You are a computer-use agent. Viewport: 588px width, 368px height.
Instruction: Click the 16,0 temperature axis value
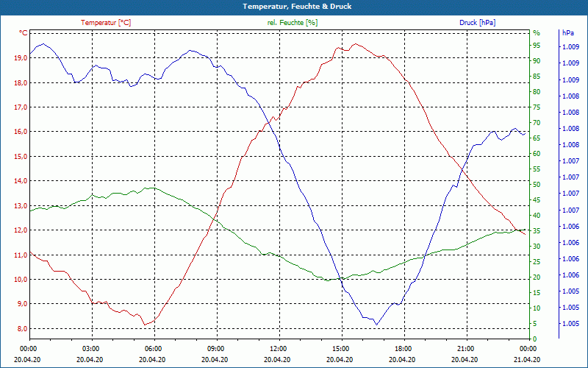coord(21,132)
